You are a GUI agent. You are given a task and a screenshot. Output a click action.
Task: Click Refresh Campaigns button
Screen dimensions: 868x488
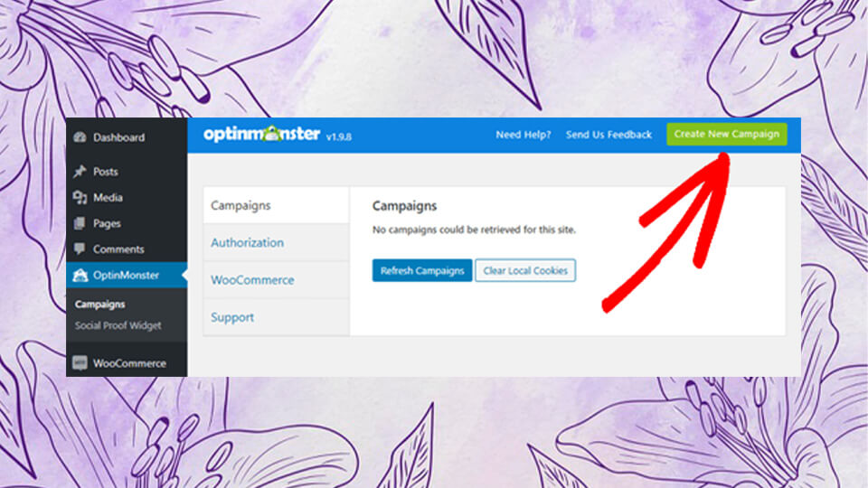422,270
